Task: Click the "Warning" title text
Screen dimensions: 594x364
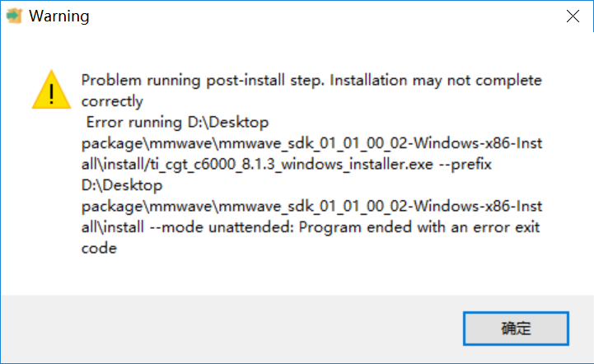Action: pyautogui.click(x=59, y=16)
